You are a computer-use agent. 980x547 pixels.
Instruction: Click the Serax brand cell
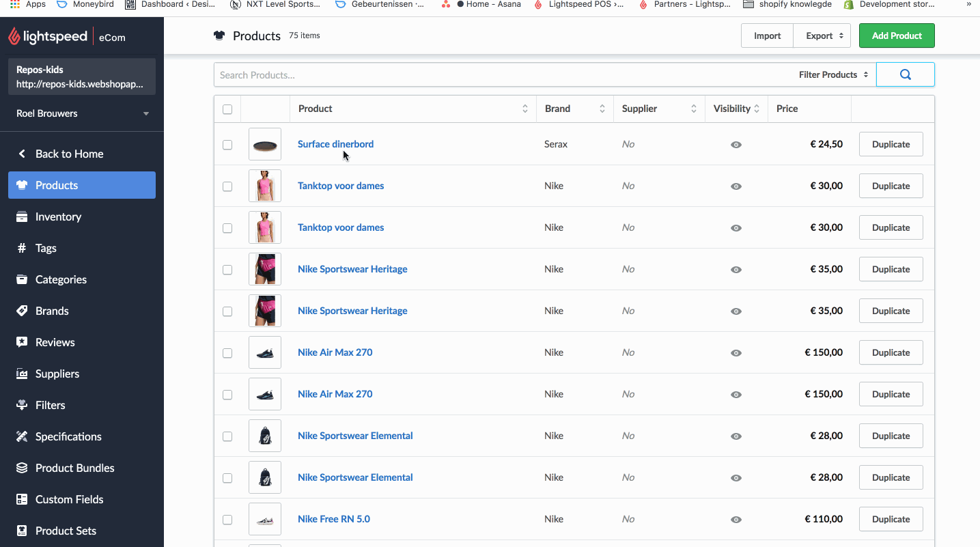pyautogui.click(x=556, y=144)
